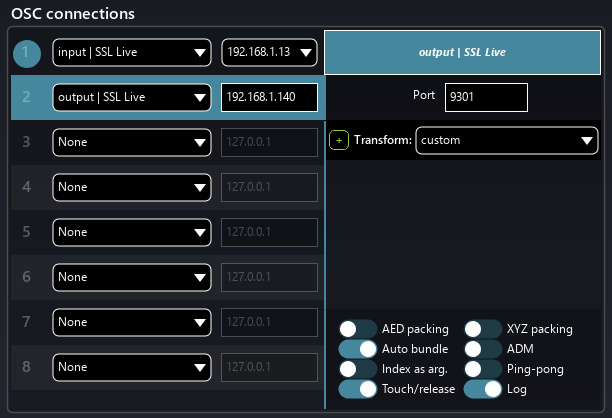Click the Port 9301 input field
The width and height of the screenshot is (612, 418).
[486, 98]
